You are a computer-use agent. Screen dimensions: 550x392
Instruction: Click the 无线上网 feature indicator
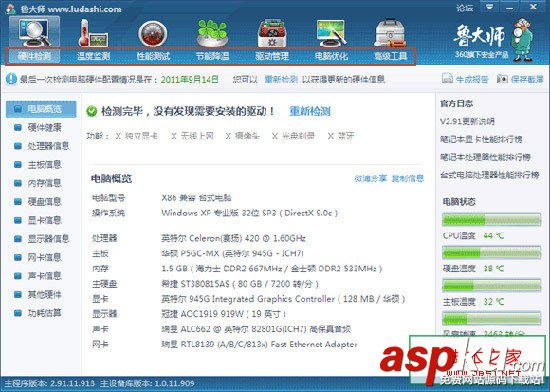click(x=192, y=136)
